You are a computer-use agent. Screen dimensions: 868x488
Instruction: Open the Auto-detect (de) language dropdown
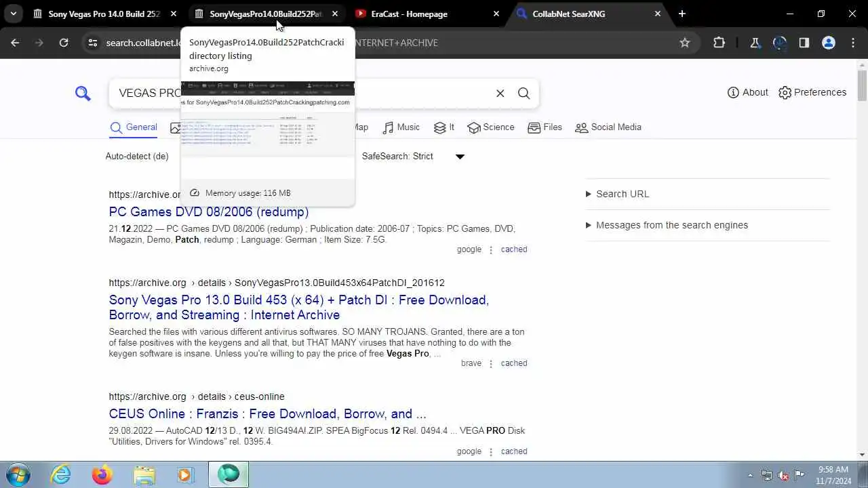click(x=137, y=156)
